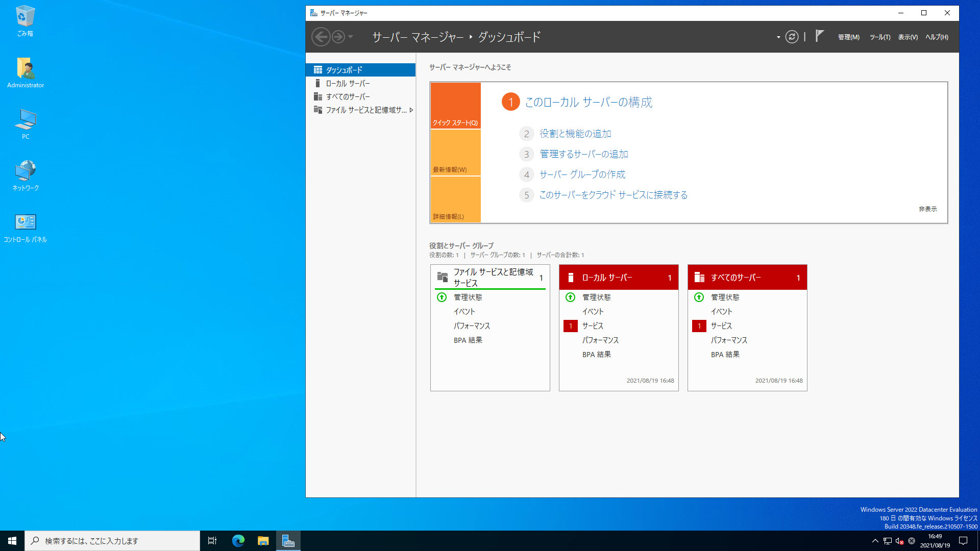The image size is (980, 551).
Task: Maximize the Server Manager window
Action: [924, 13]
